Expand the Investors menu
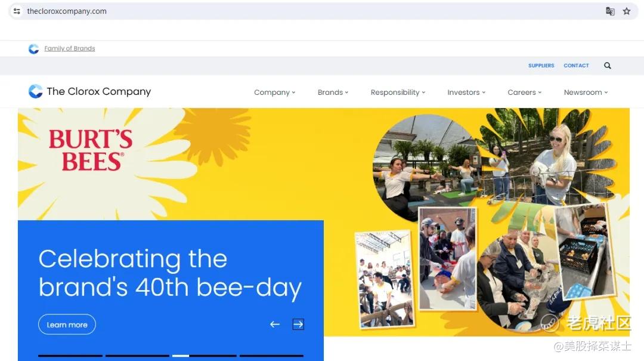 [x=466, y=92]
